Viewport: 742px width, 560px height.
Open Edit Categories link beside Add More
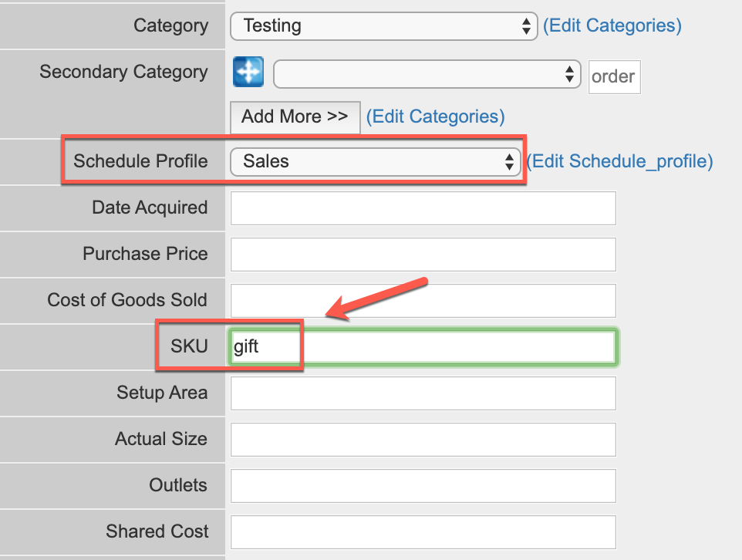coord(435,116)
